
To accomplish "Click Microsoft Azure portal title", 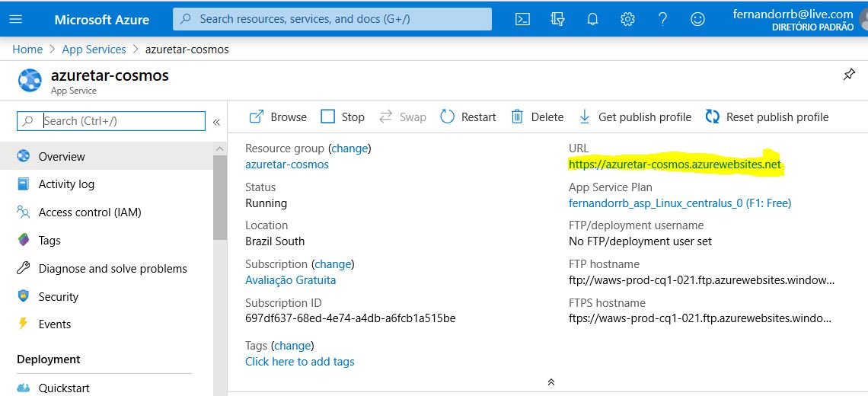I will click(102, 19).
